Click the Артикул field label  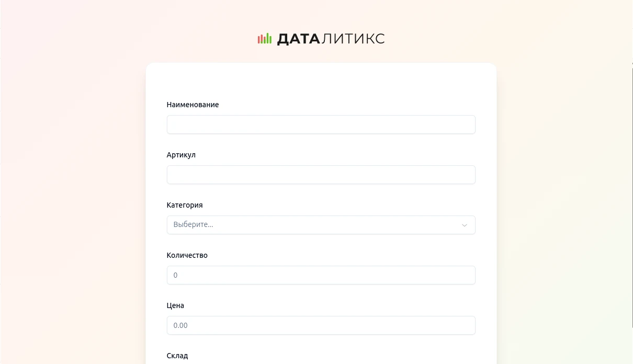coord(181,155)
